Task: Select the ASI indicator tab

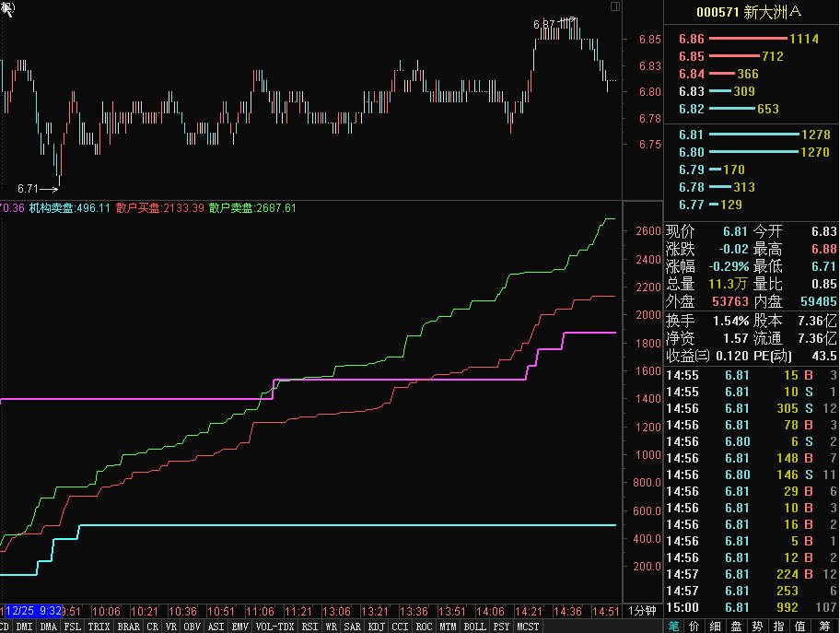Action: [216, 627]
